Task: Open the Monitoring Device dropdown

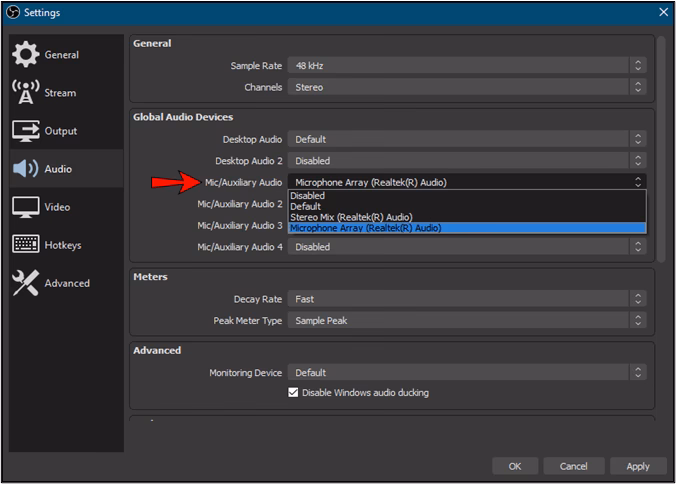Action: pyautogui.click(x=467, y=372)
